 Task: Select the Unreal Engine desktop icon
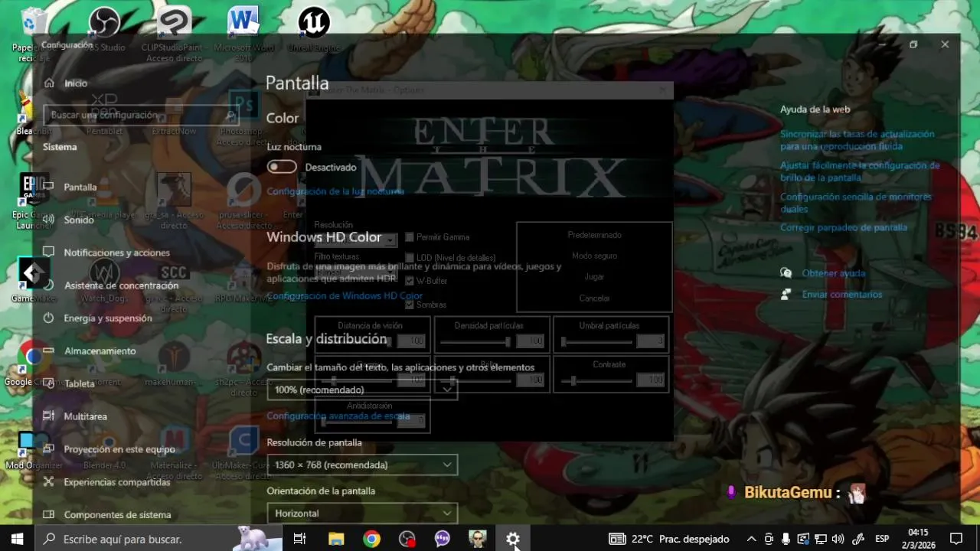tap(314, 31)
